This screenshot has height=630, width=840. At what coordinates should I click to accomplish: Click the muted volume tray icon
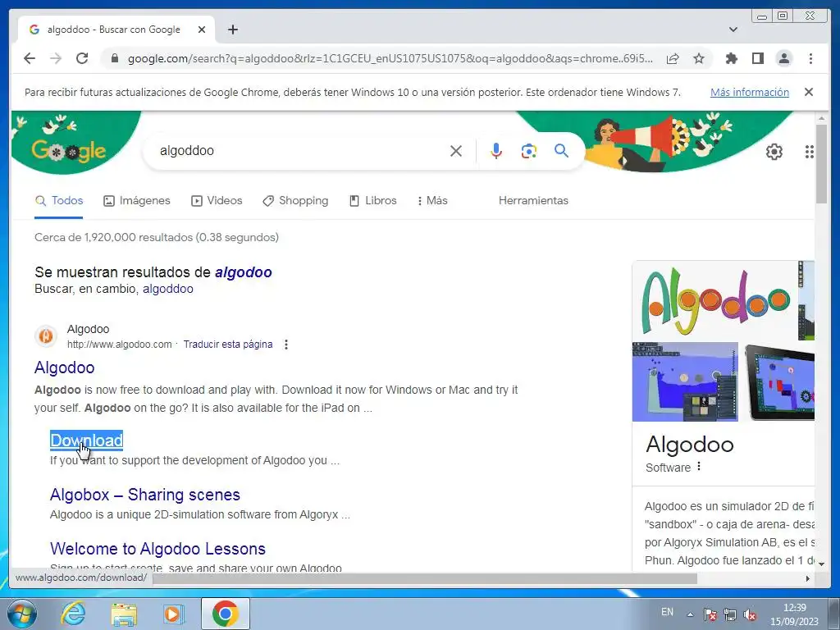pyautogui.click(x=750, y=615)
